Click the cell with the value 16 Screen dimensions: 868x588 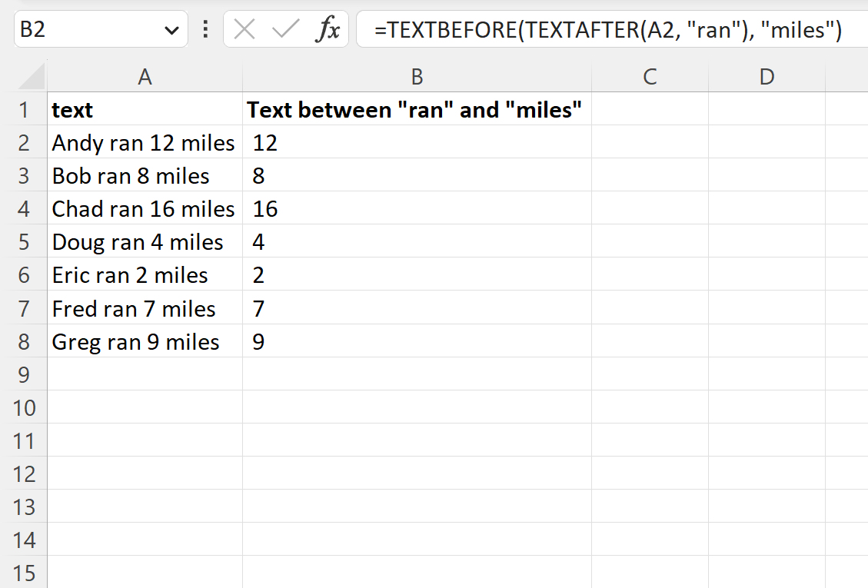[417, 209]
